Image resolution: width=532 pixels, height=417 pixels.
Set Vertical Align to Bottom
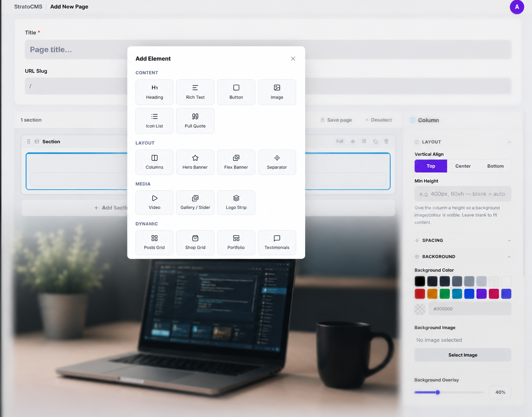point(495,166)
